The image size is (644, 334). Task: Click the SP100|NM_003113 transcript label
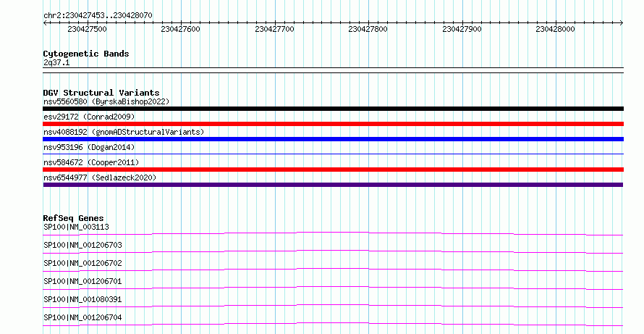pos(77,227)
